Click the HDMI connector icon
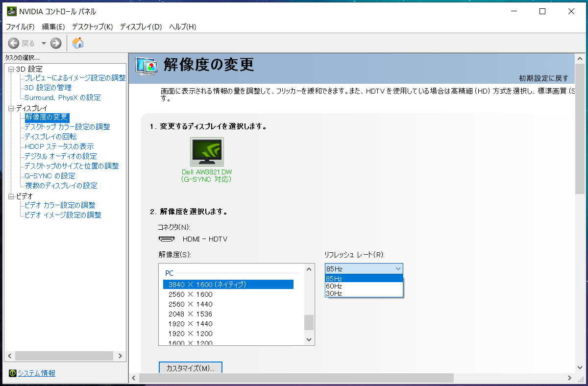This screenshot has width=588, height=386. 167,239
